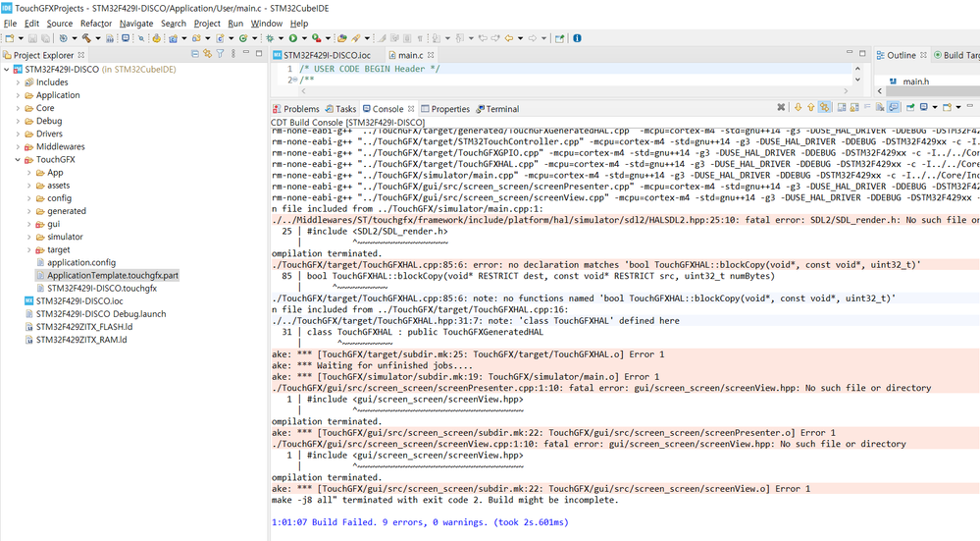This screenshot has width=980, height=541.
Task: Open the Project menu
Action: tap(207, 24)
